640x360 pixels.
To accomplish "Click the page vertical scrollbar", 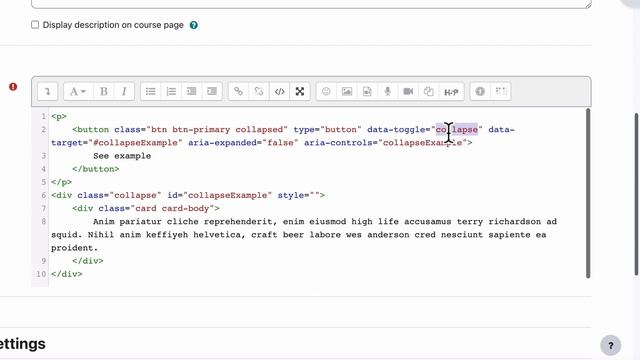I will (x=637, y=194).
